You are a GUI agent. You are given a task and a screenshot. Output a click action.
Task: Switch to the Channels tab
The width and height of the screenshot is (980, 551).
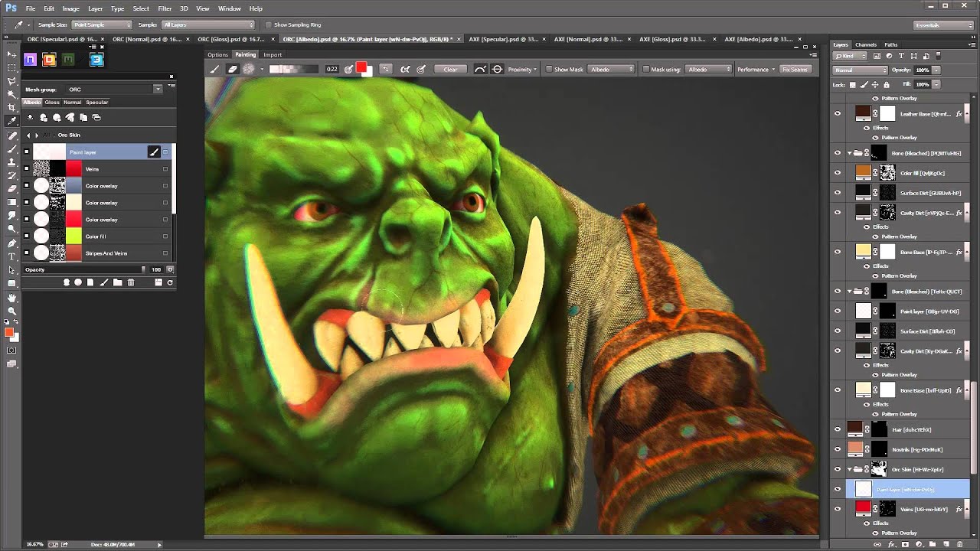pyautogui.click(x=866, y=45)
